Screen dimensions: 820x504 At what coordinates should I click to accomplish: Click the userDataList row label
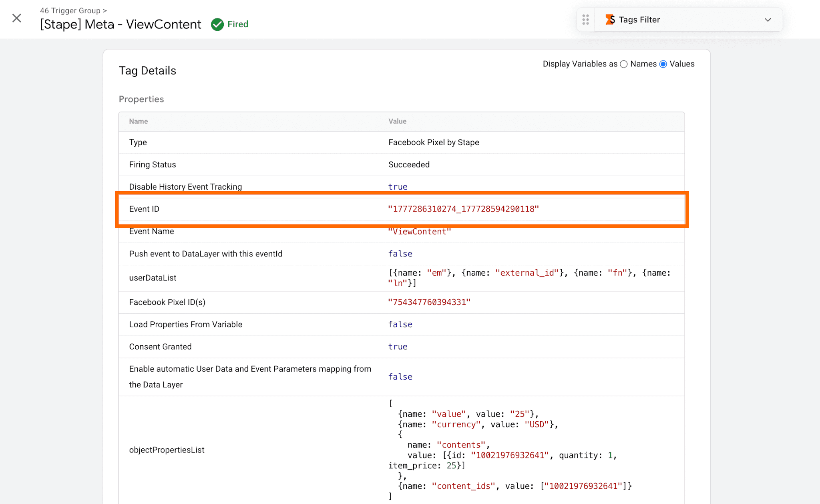click(153, 278)
